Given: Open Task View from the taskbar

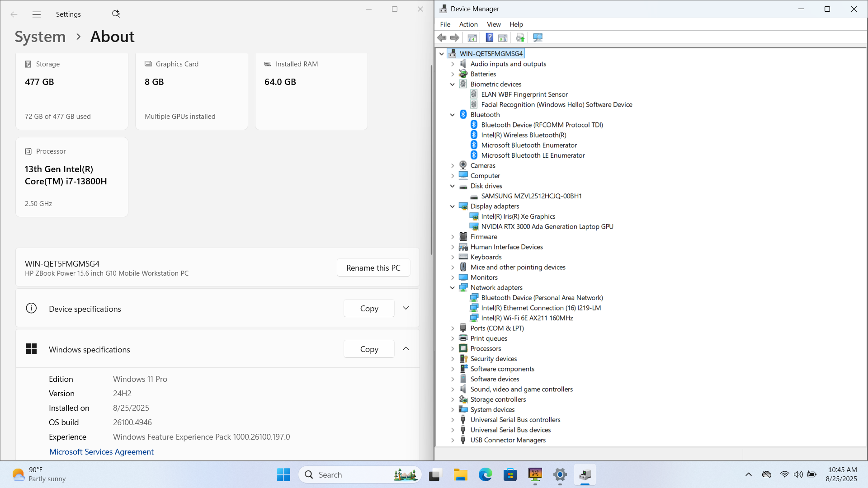Looking at the screenshot, I should 435,474.
